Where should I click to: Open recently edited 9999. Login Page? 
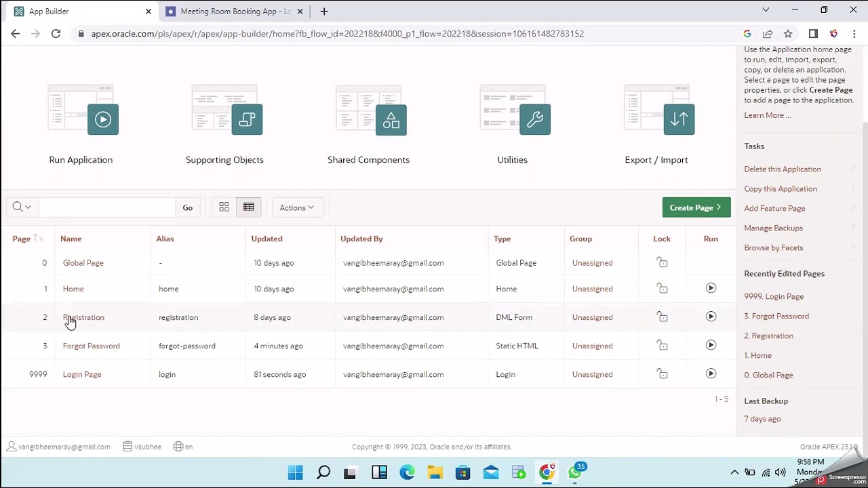click(774, 296)
